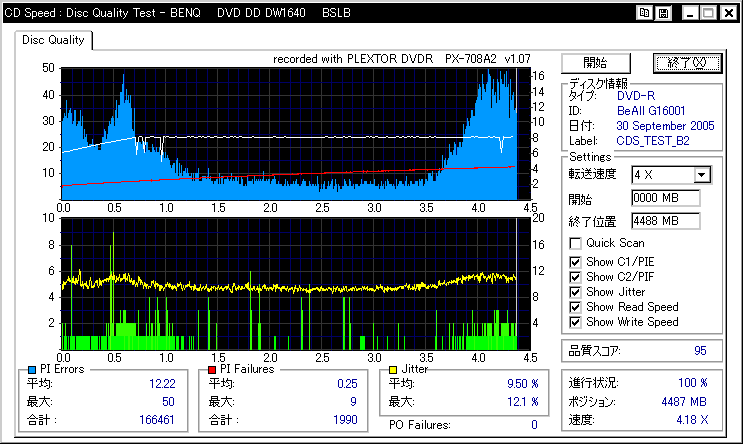Uncheck Show Write Speed option
The width and height of the screenshot is (743, 444).
pyautogui.click(x=575, y=322)
